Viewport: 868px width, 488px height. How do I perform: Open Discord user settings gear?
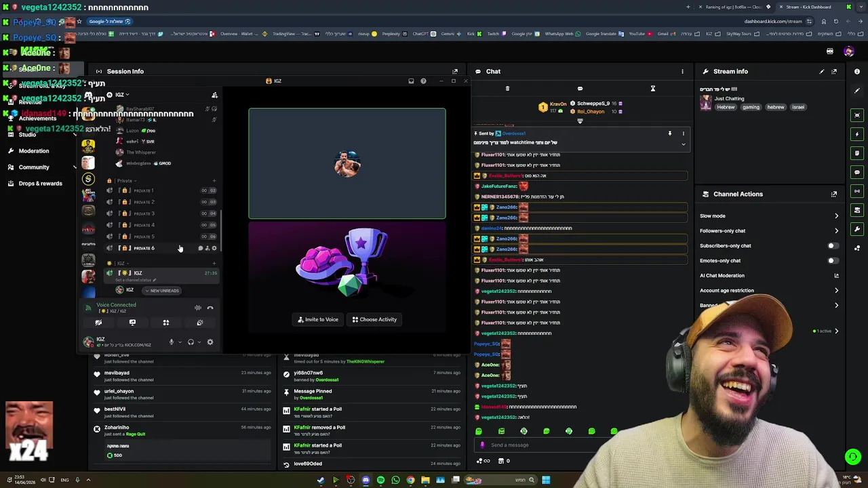point(210,342)
